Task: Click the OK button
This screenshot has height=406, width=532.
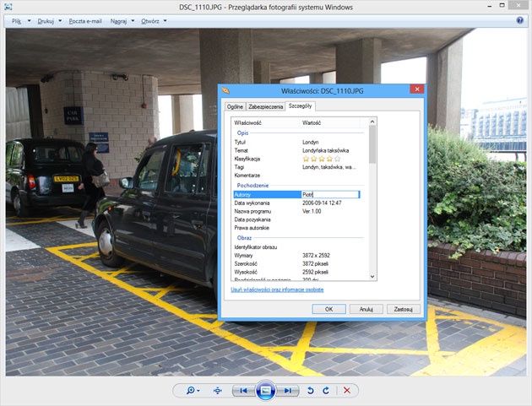Action: click(x=328, y=309)
